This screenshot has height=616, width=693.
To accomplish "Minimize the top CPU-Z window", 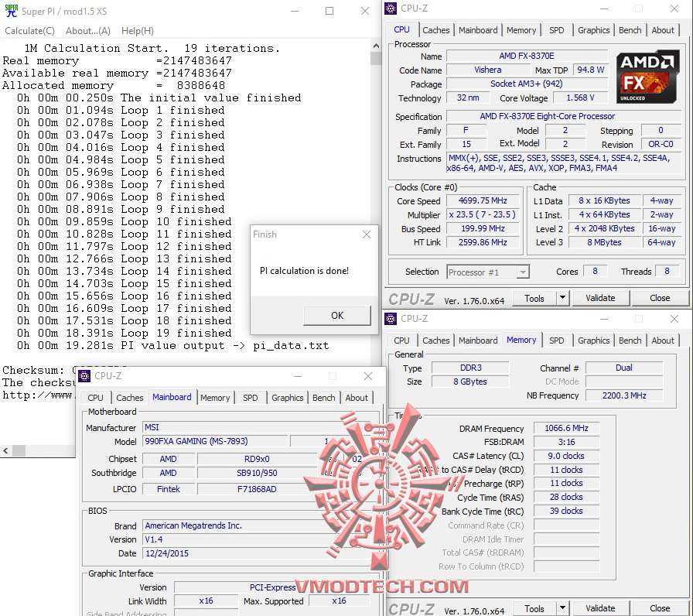I will pyautogui.click(x=604, y=9).
